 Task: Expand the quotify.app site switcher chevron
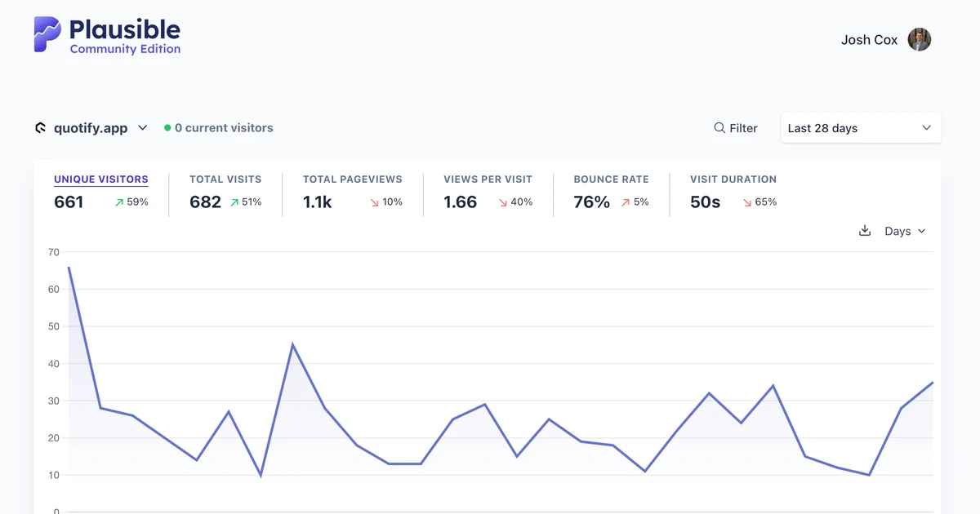coord(142,128)
